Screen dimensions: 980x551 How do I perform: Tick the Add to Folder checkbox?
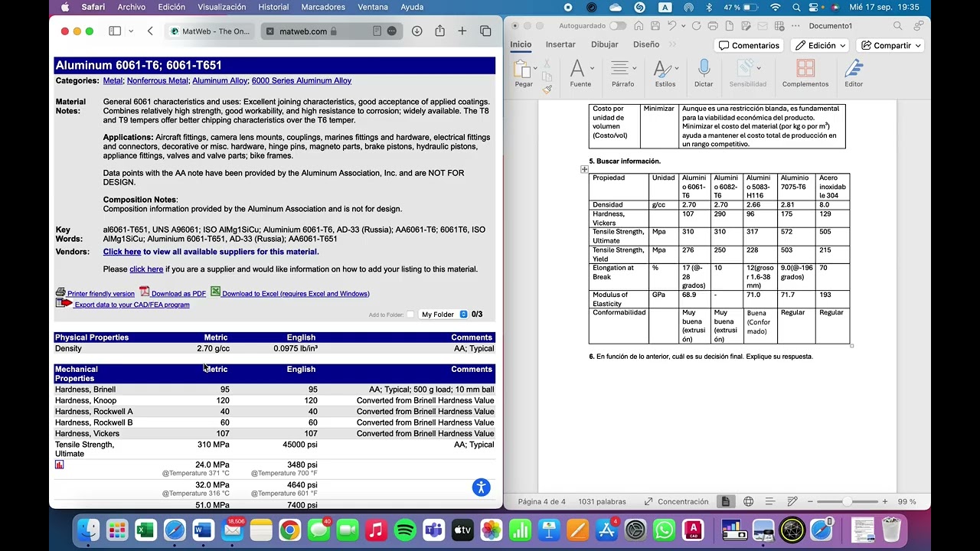click(410, 315)
